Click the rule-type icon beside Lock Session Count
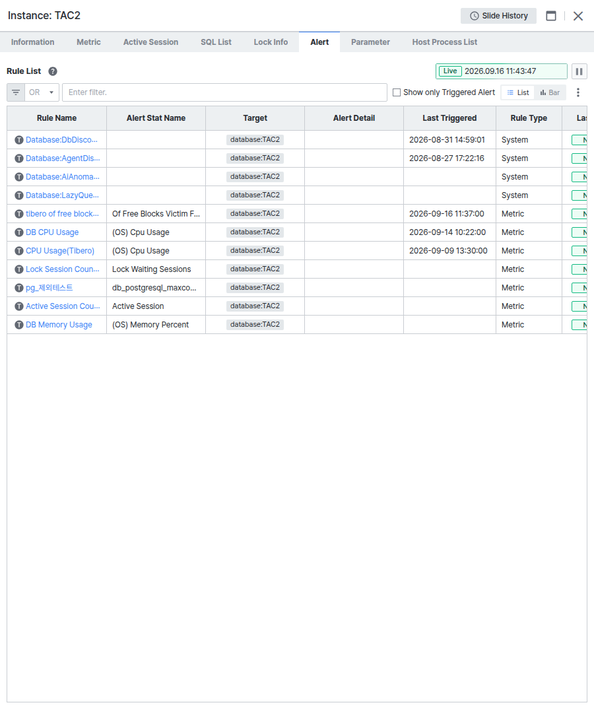594x713 pixels. 19,269
